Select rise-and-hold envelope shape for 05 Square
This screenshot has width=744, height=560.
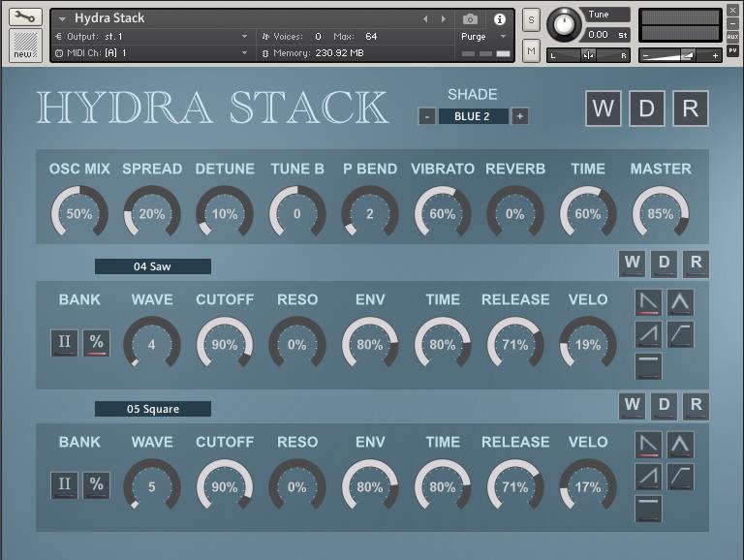680,477
